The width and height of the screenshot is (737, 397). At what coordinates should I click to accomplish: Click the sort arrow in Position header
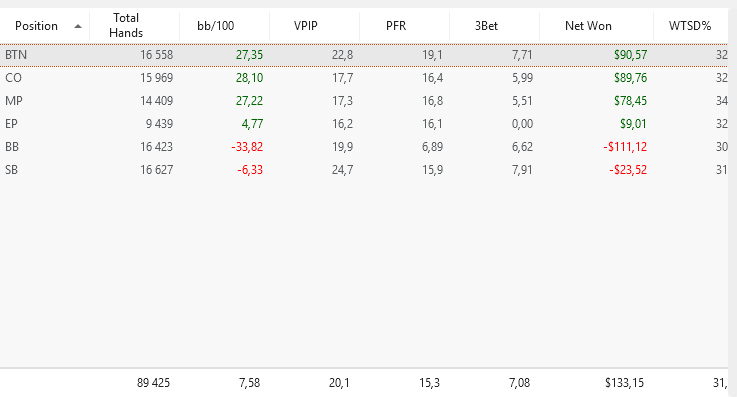[78, 26]
